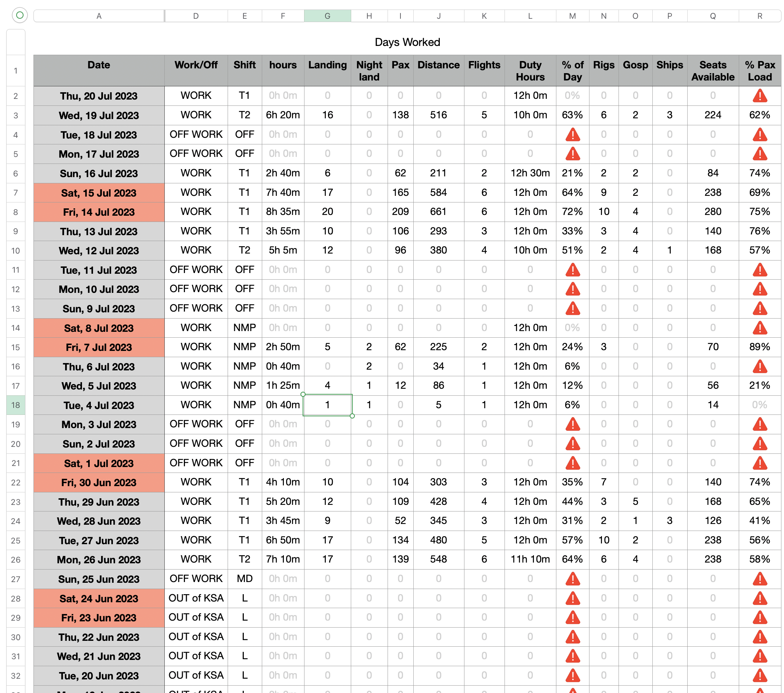
Task: Click the Seats Available header cell
Action: 712,71
